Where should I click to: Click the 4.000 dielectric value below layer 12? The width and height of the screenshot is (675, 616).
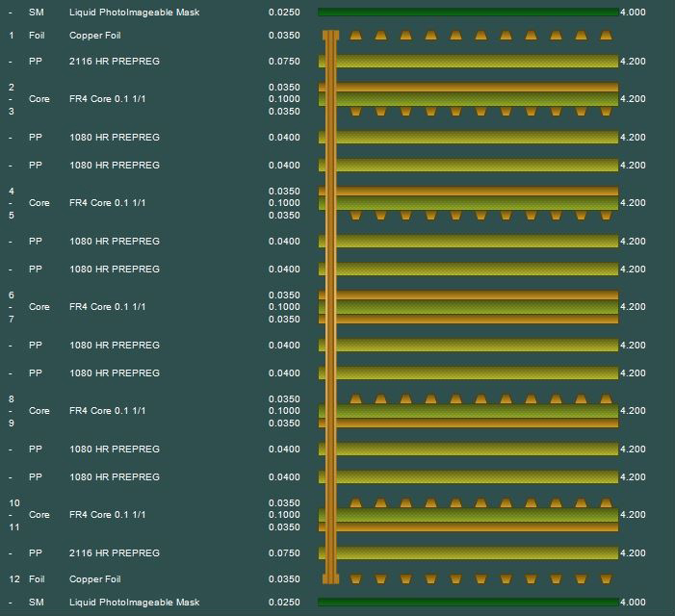pos(633,603)
